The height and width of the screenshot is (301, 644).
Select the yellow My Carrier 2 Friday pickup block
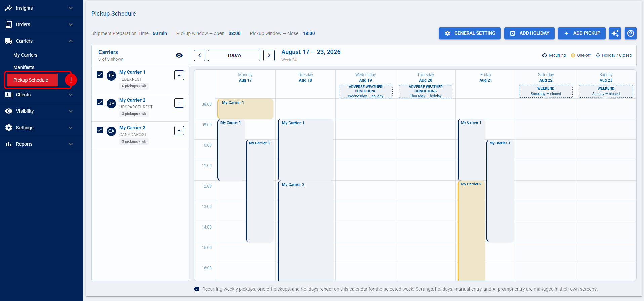pos(472,231)
